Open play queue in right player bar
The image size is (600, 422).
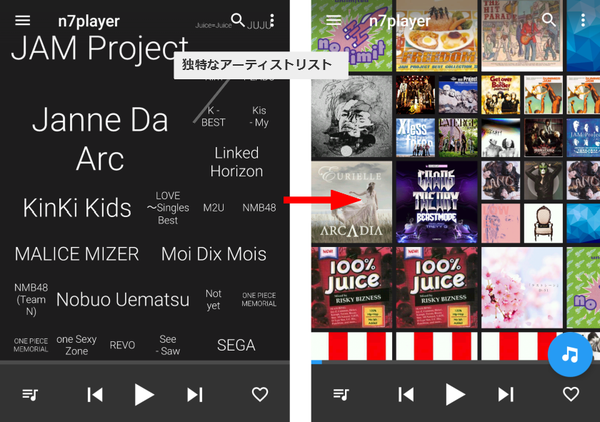[x=341, y=394]
